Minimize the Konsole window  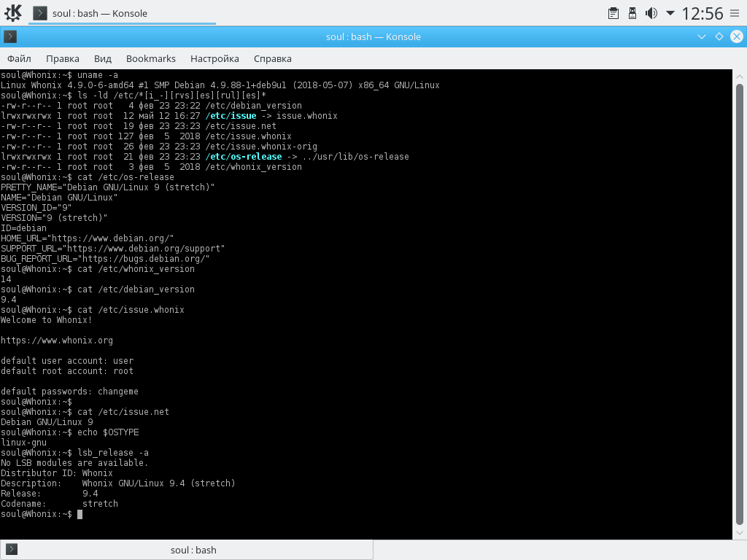pos(702,36)
